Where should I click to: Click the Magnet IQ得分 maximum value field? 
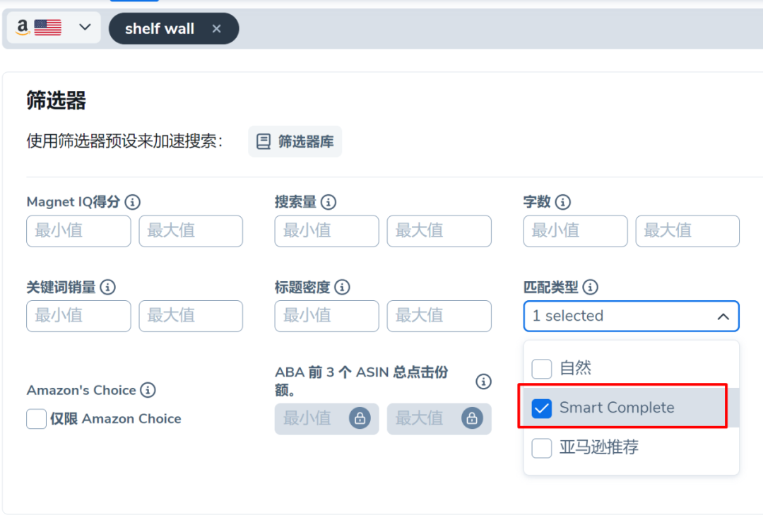[191, 231]
